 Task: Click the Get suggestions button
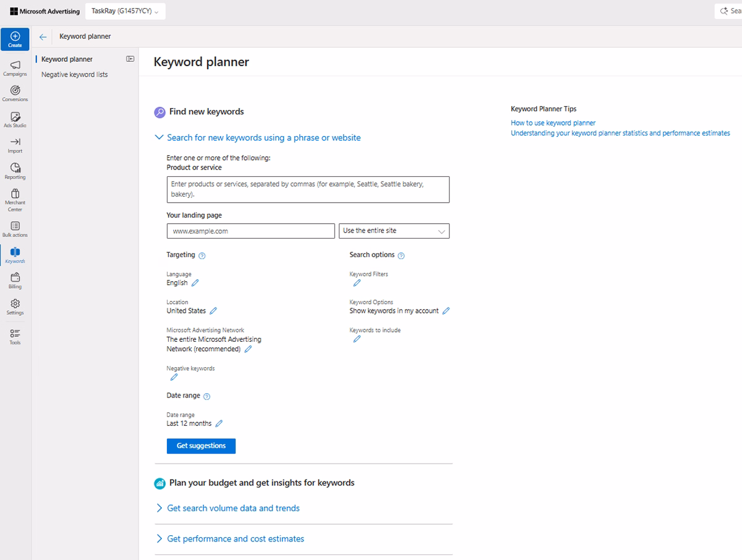[201, 446]
